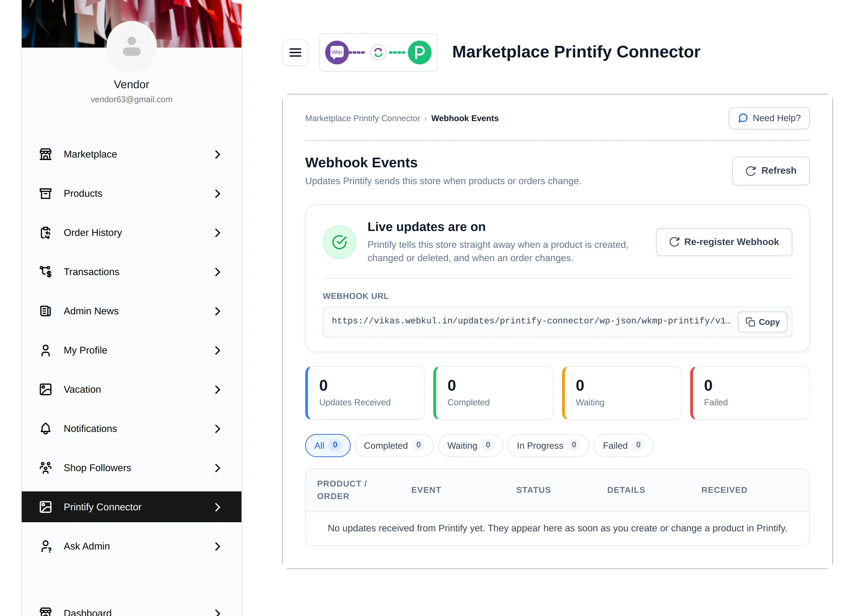Image resolution: width=854 pixels, height=616 pixels.
Task: Click the Failed stat card
Action: pyautogui.click(x=750, y=393)
